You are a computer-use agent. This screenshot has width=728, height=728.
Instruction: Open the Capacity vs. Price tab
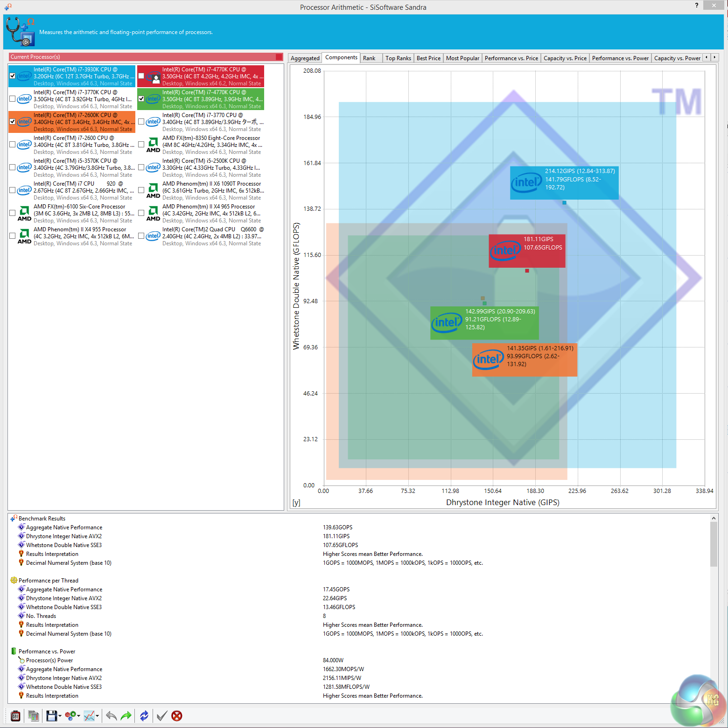tap(565, 58)
